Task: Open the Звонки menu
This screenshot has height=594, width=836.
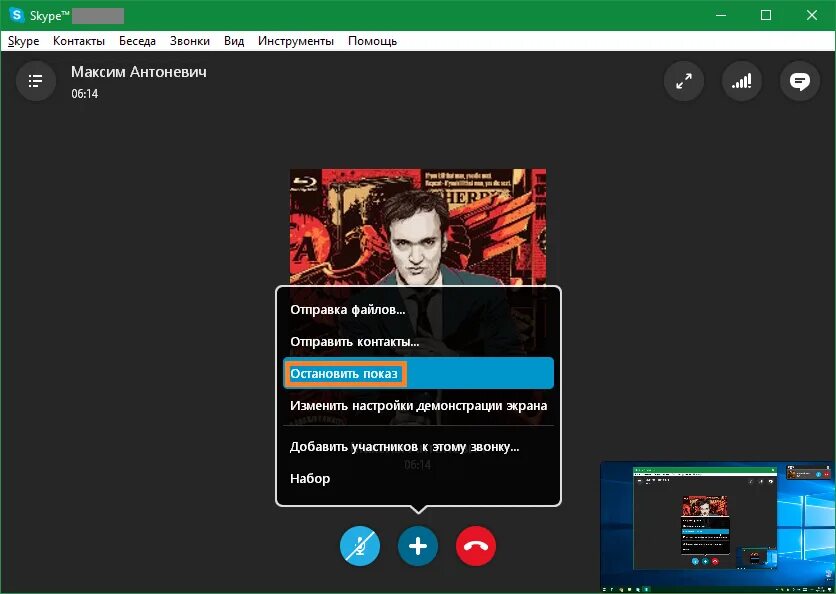Action: [190, 41]
